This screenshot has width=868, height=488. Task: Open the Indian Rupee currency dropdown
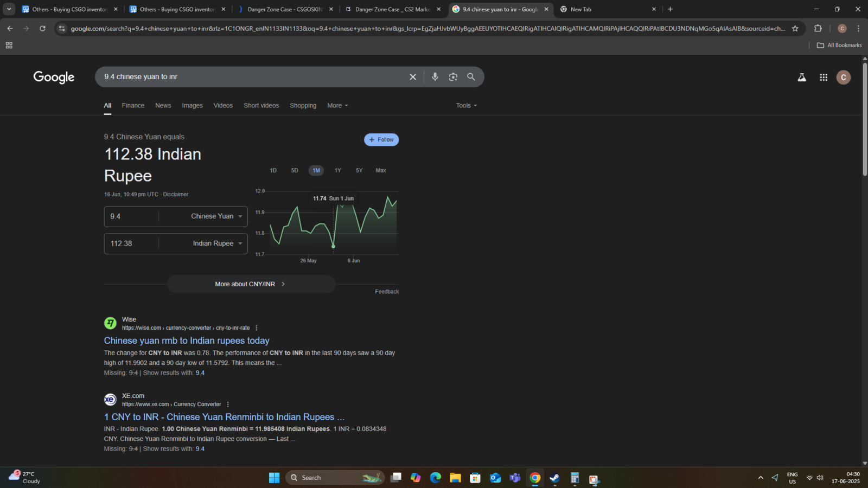tap(218, 243)
